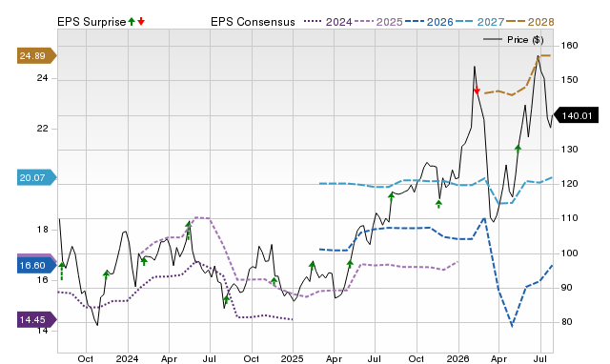The width and height of the screenshot is (610, 364).
Task: Click the 20.07 value tag for the 2027 consensus
Action: pyautogui.click(x=36, y=178)
